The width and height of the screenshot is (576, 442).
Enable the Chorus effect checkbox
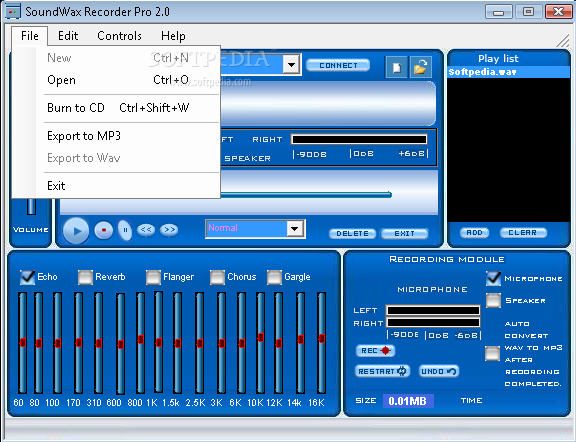pos(217,277)
